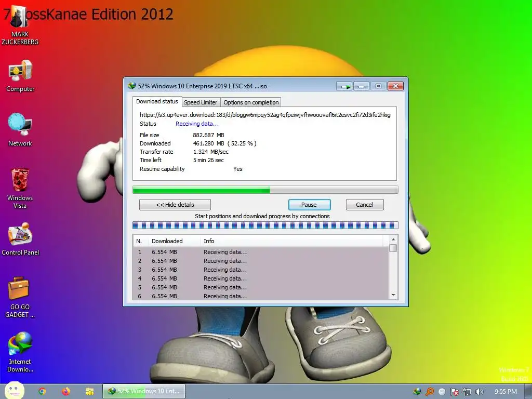Click the Downloaded column header

coord(174,241)
